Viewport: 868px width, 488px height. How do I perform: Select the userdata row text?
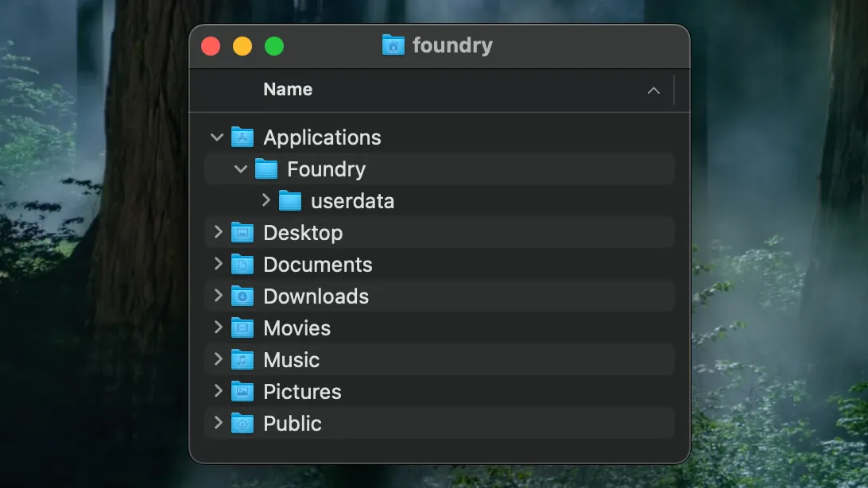click(x=353, y=201)
